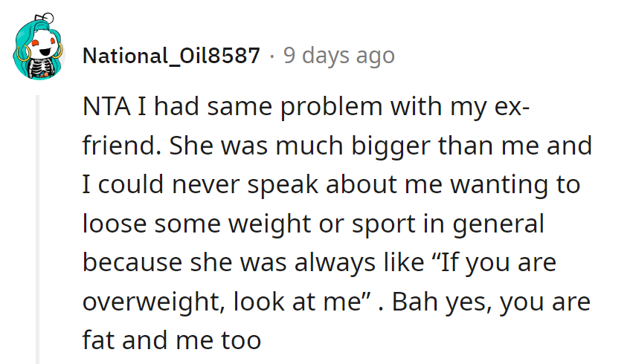Image resolution: width=630 pixels, height=364 pixels.
Task: Click the word "Bah" in the comment
Action: [x=413, y=302]
